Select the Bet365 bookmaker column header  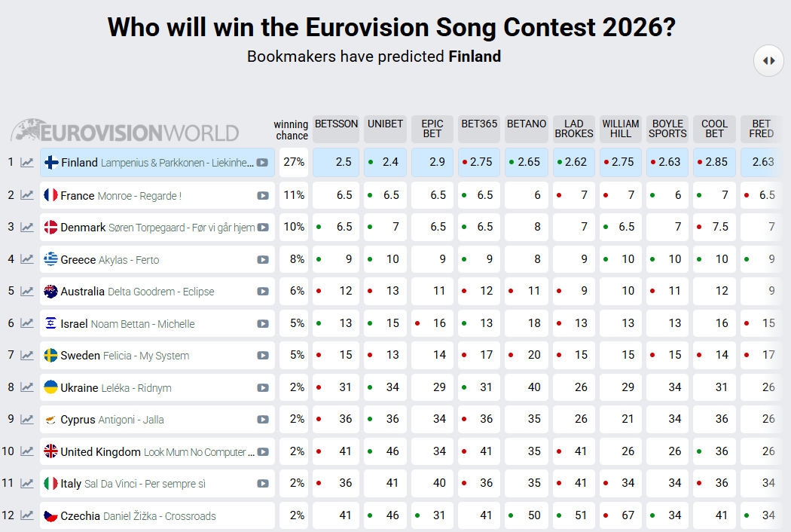479,124
